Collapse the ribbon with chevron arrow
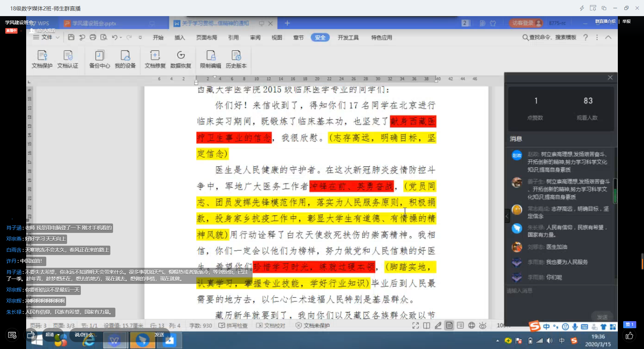This screenshot has width=644, height=349. [x=608, y=37]
